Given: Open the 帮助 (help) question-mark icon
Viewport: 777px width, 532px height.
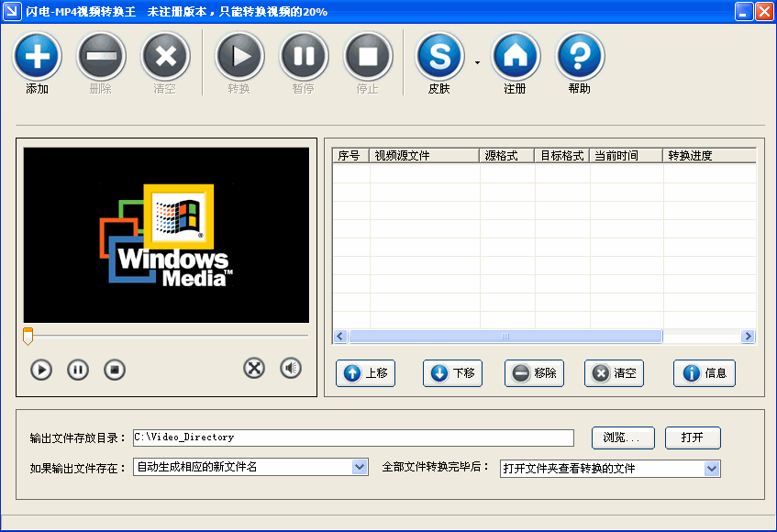Looking at the screenshot, I should [580, 56].
